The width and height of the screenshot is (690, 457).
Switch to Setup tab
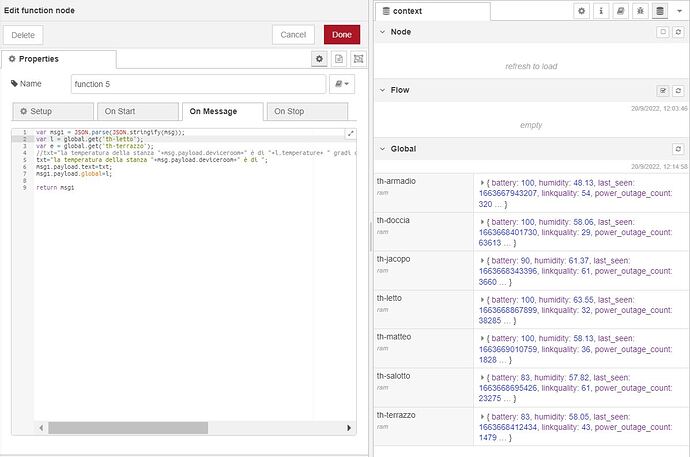53,112
